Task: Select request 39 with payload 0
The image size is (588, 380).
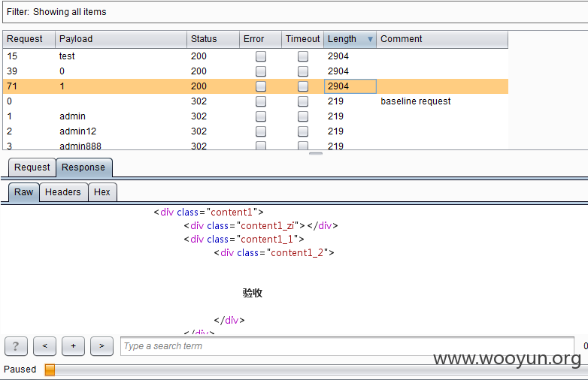Action: point(256,71)
